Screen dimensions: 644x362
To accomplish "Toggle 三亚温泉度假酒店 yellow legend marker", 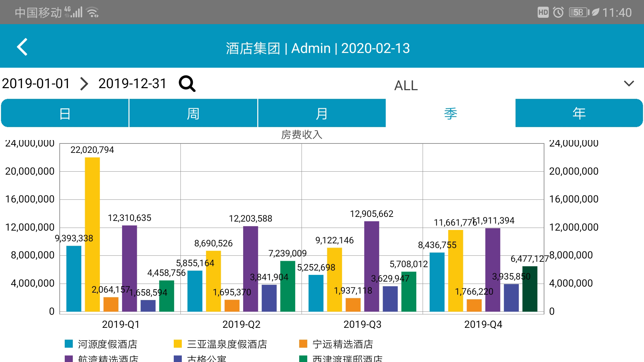I will point(178,344).
